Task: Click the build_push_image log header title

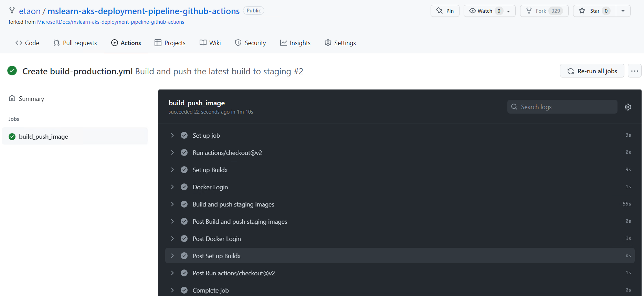Action: (197, 103)
